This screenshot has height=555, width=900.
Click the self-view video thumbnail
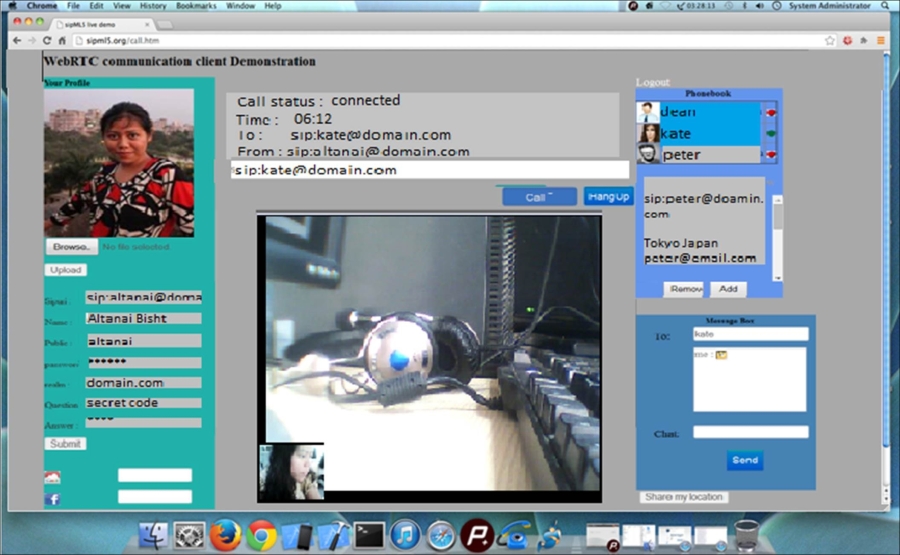point(292,472)
